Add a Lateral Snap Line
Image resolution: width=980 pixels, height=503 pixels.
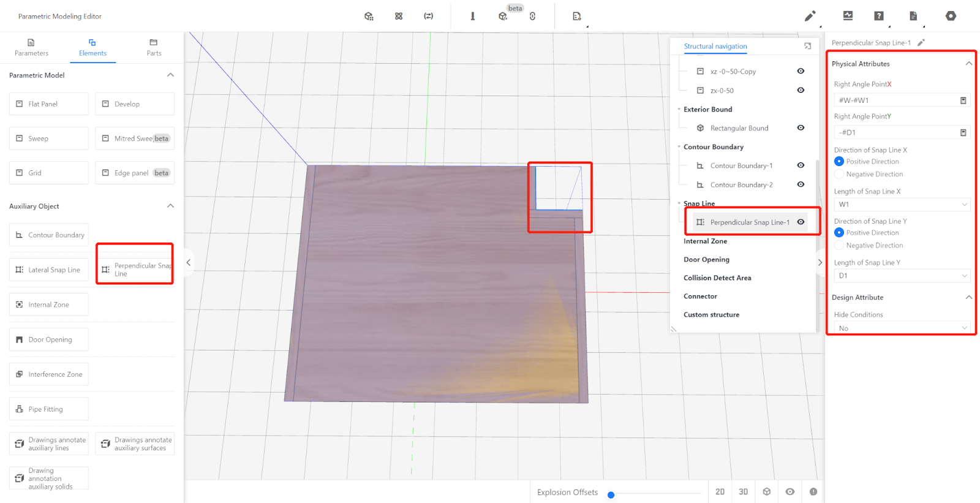tap(49, 270)
